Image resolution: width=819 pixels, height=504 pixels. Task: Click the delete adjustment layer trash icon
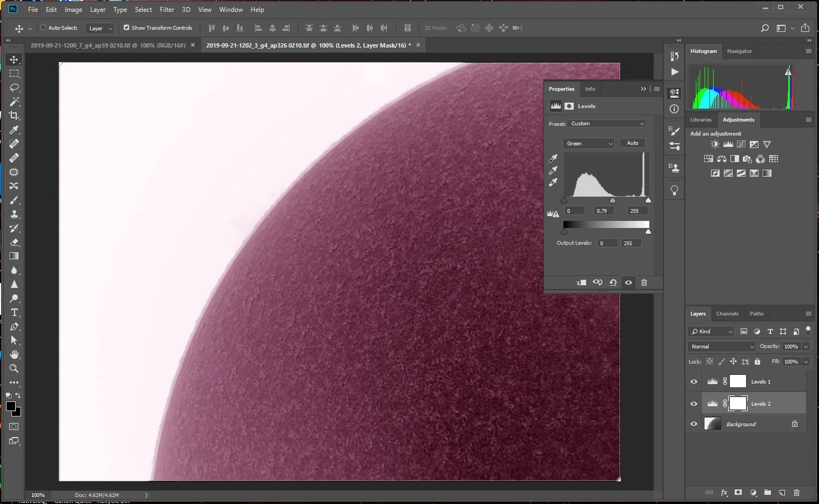[x=644, y=283]
